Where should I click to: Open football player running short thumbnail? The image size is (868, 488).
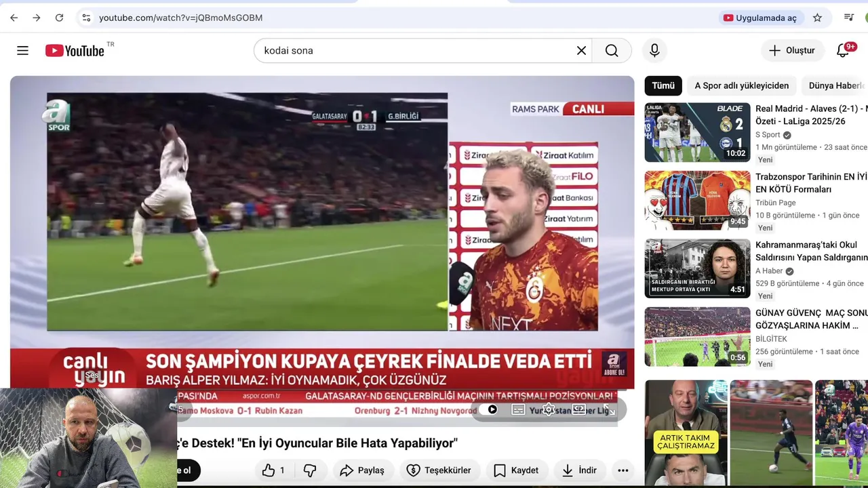771,434
